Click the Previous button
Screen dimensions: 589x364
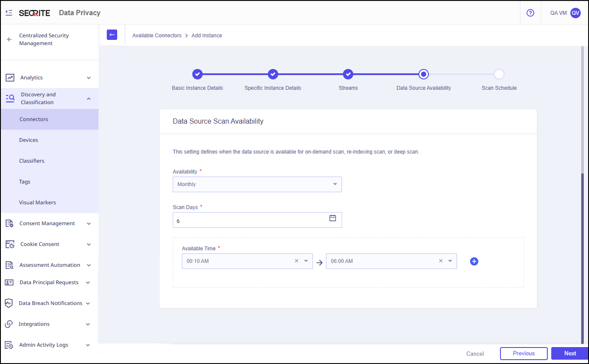(523, 353)
